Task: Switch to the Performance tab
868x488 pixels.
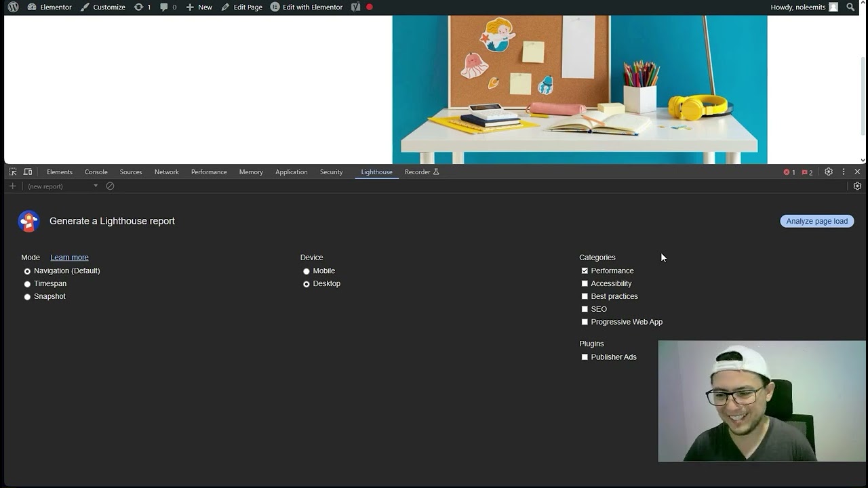Action: [209, 172]
